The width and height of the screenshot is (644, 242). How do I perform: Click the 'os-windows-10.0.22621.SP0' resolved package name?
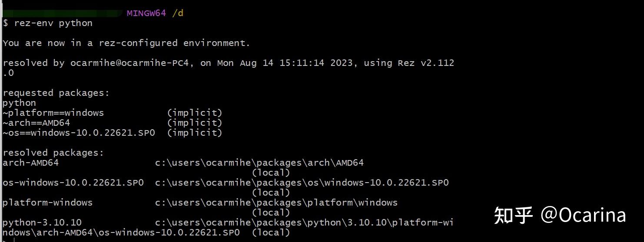tap(73, 183)
